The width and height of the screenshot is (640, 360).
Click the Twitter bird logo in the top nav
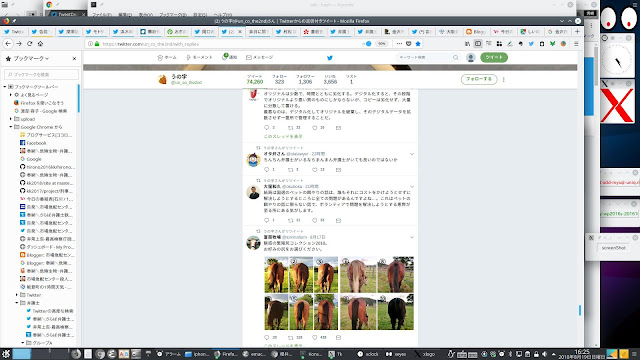coord(330,58)
